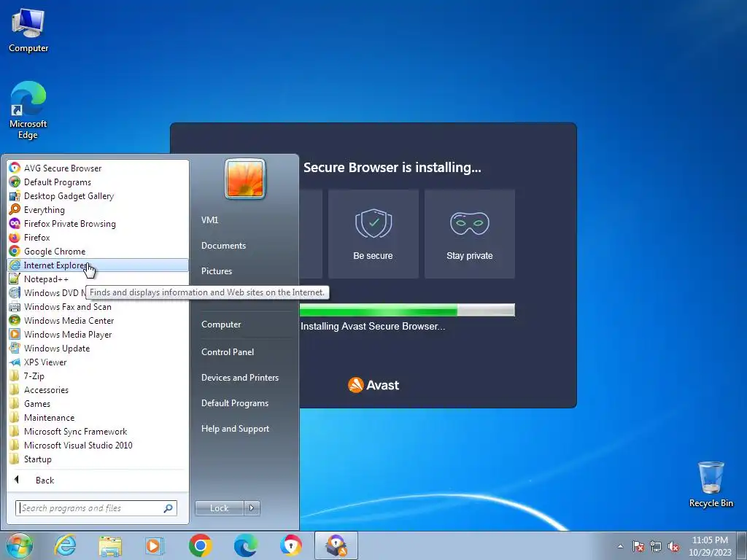The image size is (747, 560).
Task: Click the network tray icon
Action: pos(656,546)
